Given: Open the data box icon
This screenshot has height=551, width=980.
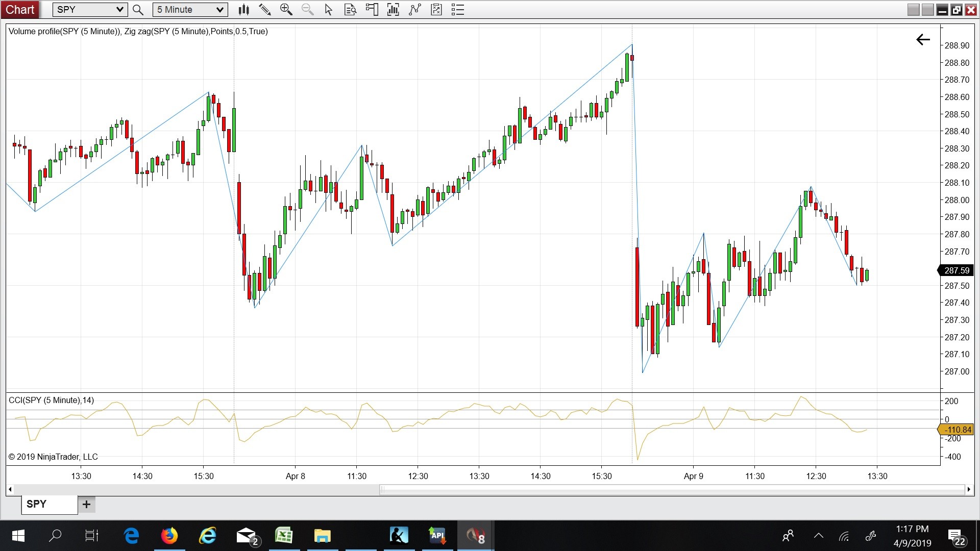Looking at the screenshot, I should click(350, 10).
